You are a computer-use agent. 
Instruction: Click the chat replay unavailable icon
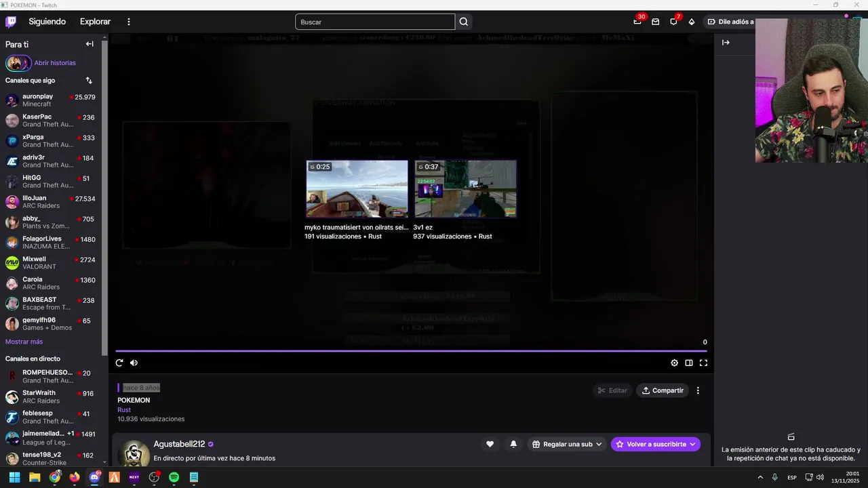791,437
